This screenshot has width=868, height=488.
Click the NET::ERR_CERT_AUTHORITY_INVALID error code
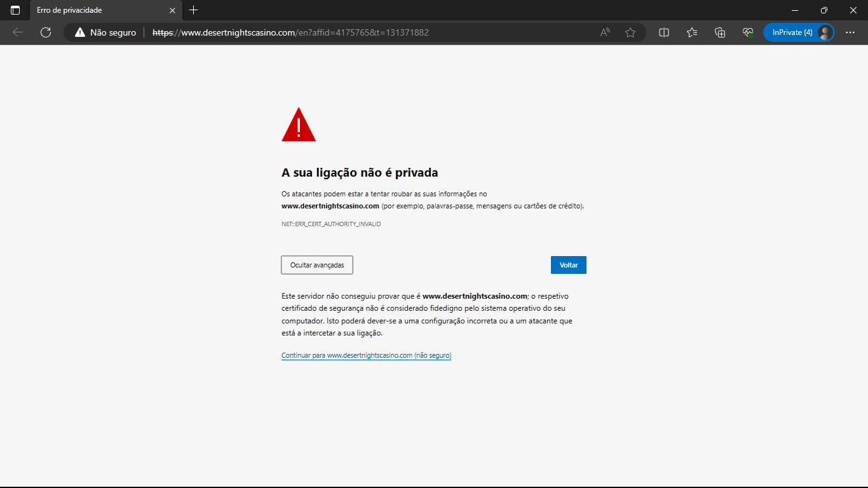point(331,224)
